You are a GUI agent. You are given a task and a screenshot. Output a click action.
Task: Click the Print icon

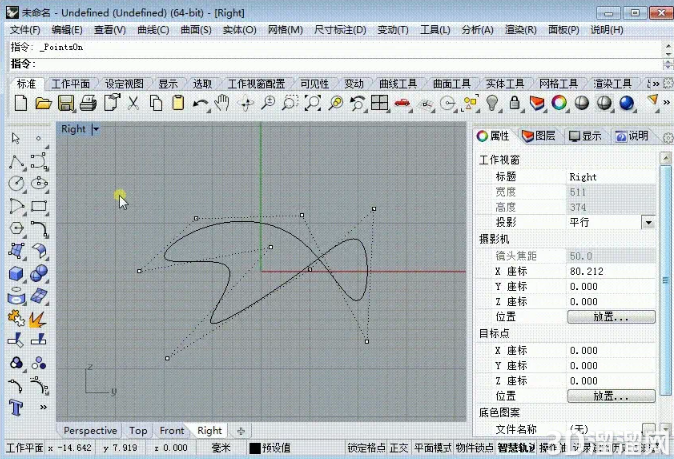[89, 103]
